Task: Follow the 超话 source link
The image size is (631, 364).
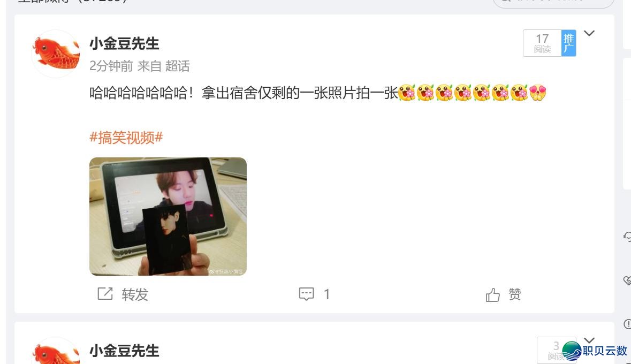Action: tap(177, 66)
